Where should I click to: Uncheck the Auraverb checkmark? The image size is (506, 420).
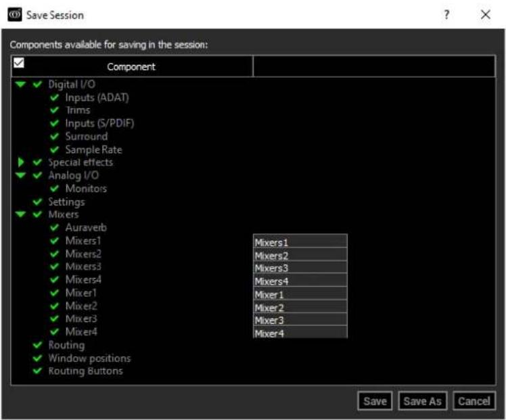(x=55, y=228)
